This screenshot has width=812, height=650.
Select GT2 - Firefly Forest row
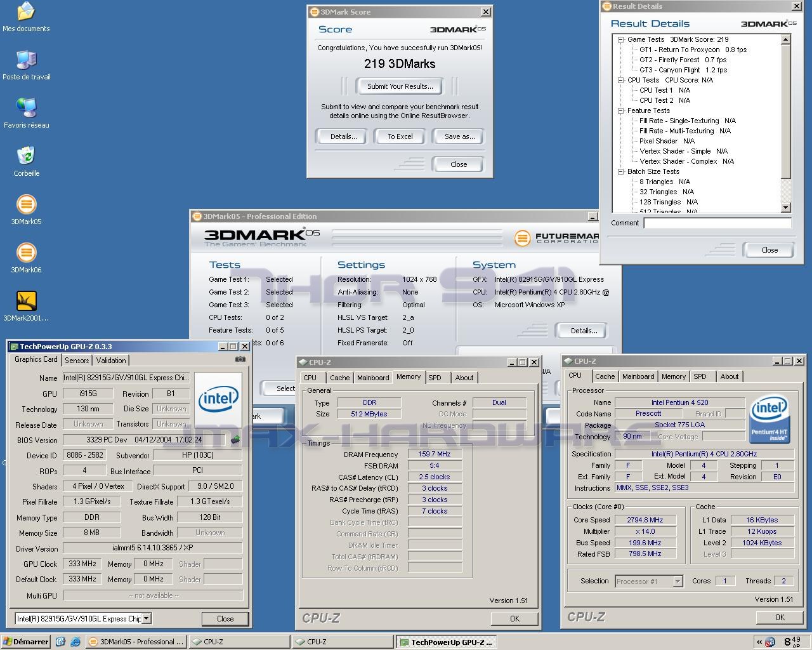683,60
